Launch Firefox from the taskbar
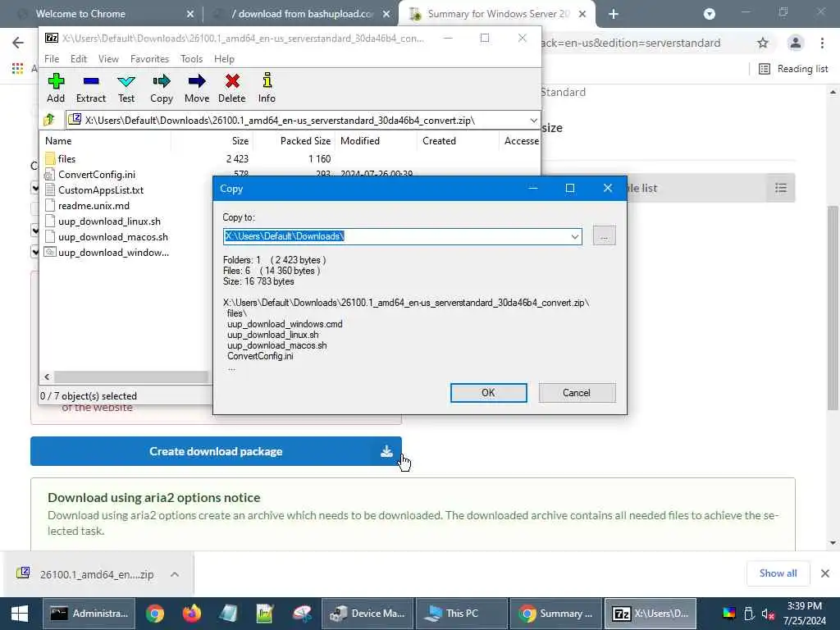This screenshot has height=630, width=840. click(191, 614)
